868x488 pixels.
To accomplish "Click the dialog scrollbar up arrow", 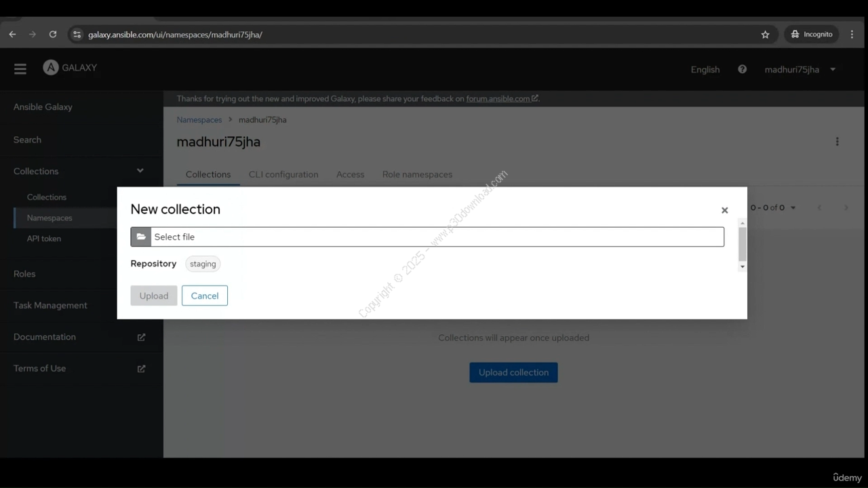I will [x=743, y=223].
